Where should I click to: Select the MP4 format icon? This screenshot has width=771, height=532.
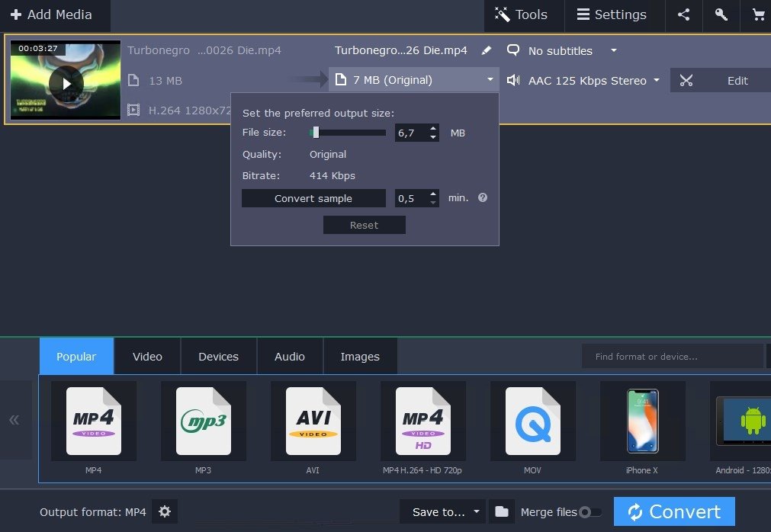(x=94, y=421)
